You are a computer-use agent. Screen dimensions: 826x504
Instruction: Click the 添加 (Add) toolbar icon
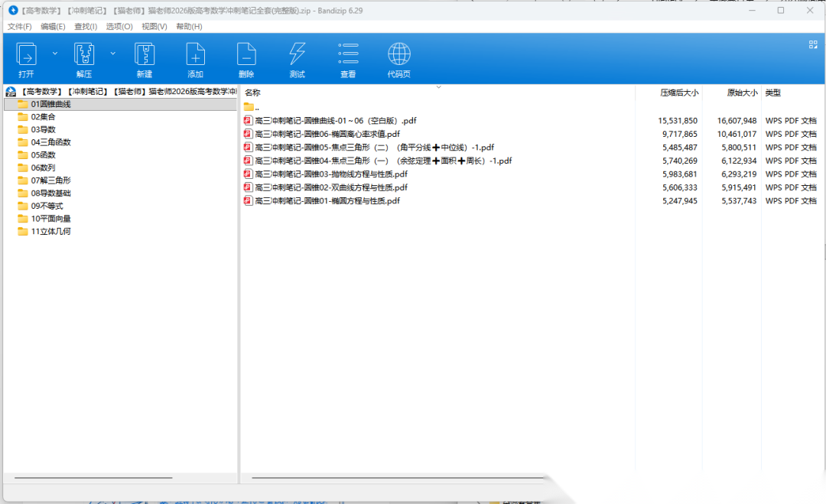[196, 54]
